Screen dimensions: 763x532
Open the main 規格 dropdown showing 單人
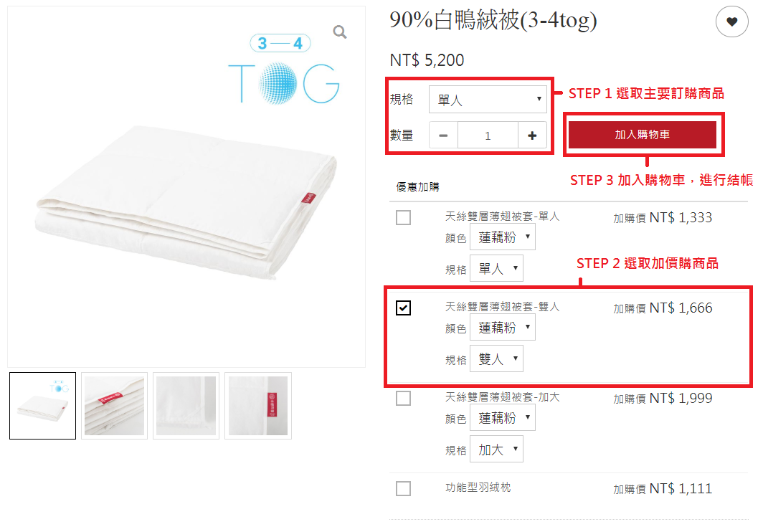(488, 99)
